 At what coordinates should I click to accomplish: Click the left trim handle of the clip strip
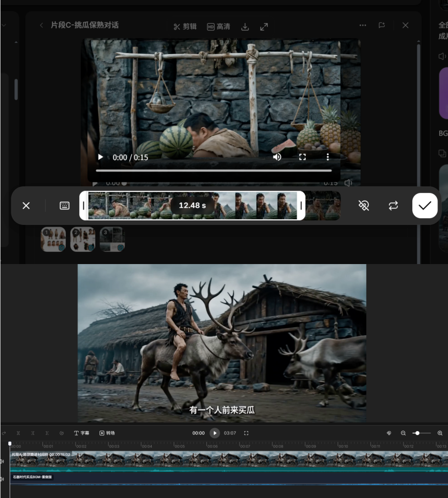pyautogui.click(x=84, y=205)
